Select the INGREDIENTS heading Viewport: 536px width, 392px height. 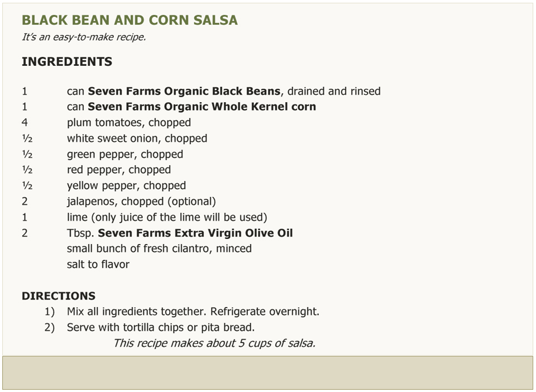[67, 61]
